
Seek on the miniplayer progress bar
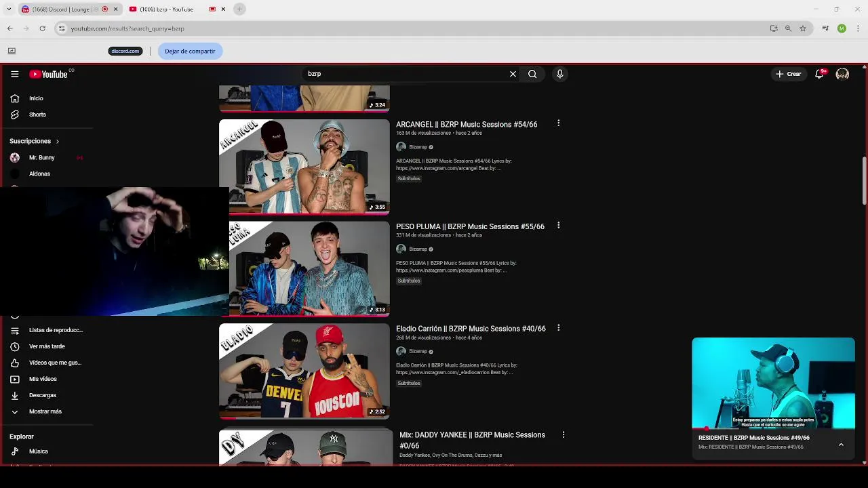[x=773, y=428]
